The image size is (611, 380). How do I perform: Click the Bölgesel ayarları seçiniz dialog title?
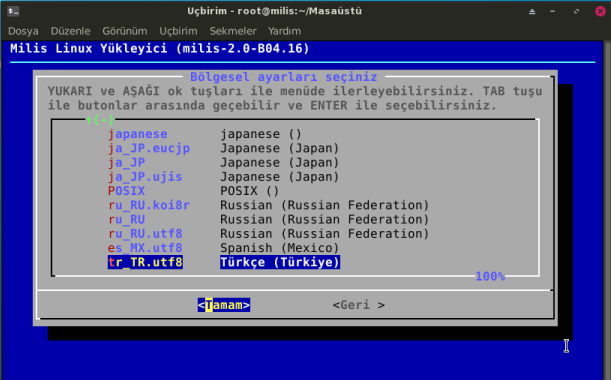tap(284, 77)
